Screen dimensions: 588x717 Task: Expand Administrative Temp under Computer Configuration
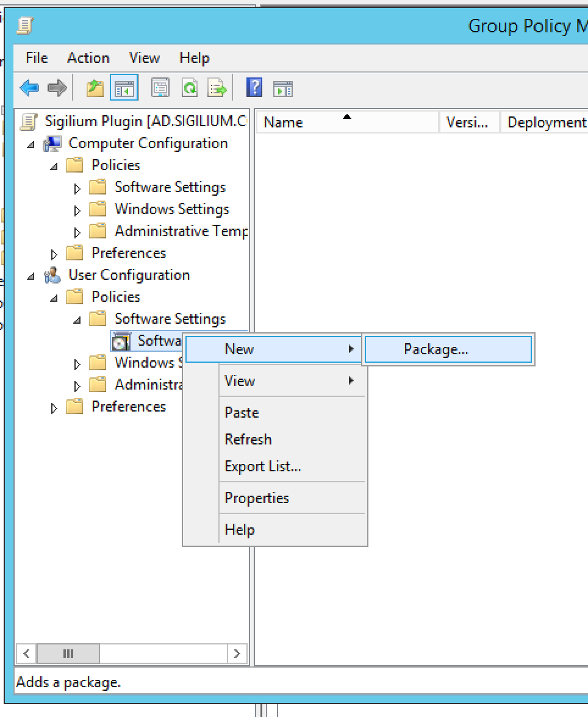77,232
